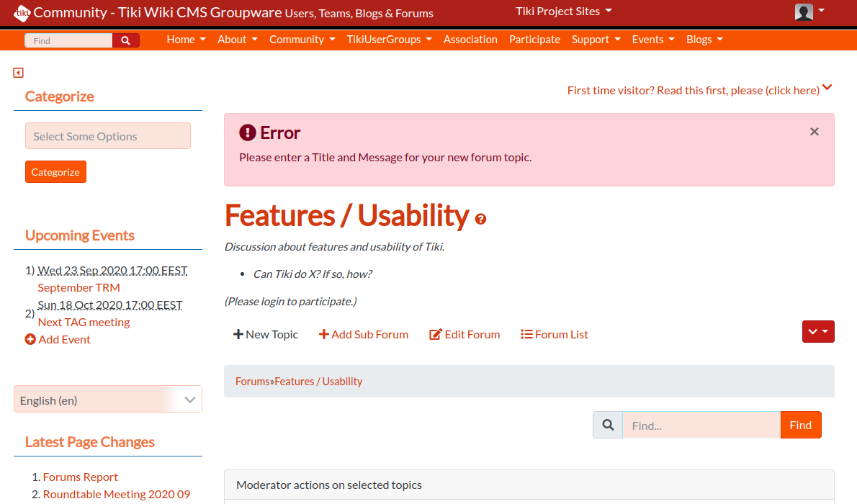Go to the Association page
Image resolution: width=857 pixels, height=504 pixels.
click(x=470, y=40)
